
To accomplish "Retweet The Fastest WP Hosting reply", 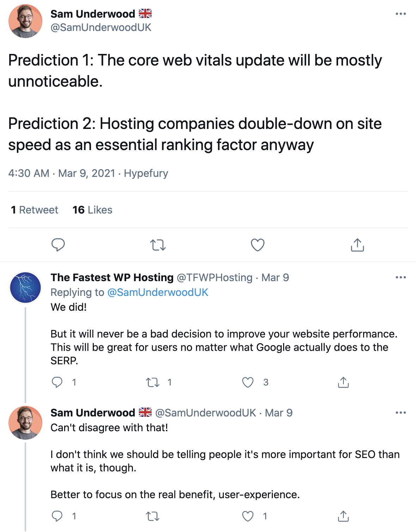I will (153, 382).
